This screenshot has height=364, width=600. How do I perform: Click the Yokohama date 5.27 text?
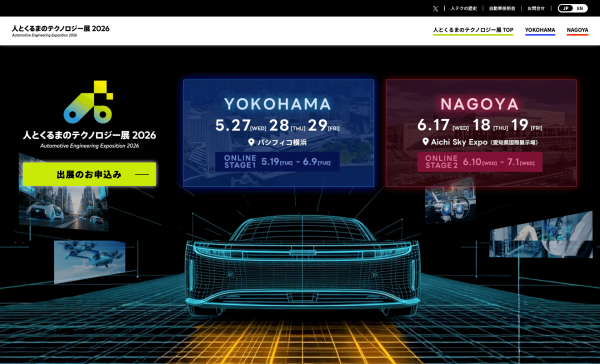click(x=233, y=125)
